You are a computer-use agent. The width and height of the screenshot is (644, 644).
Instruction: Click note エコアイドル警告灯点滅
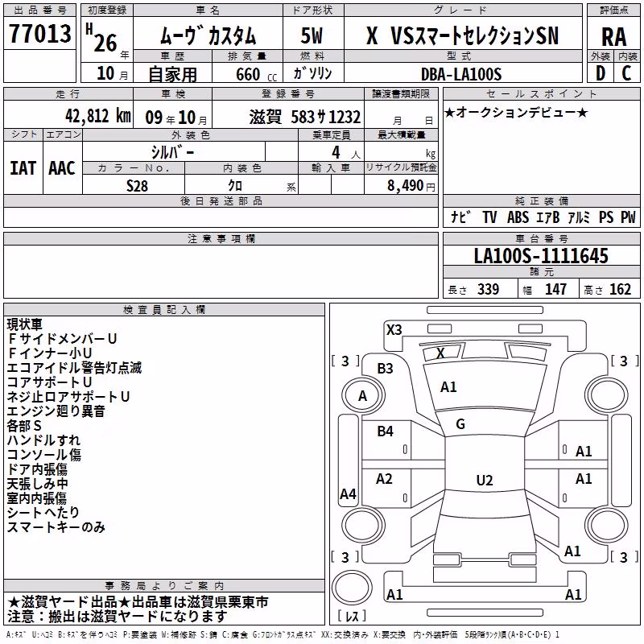tap(74, 367)
